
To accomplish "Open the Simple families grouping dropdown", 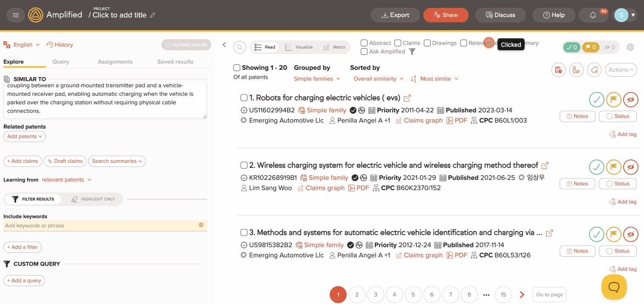I will tap(317, 79).
